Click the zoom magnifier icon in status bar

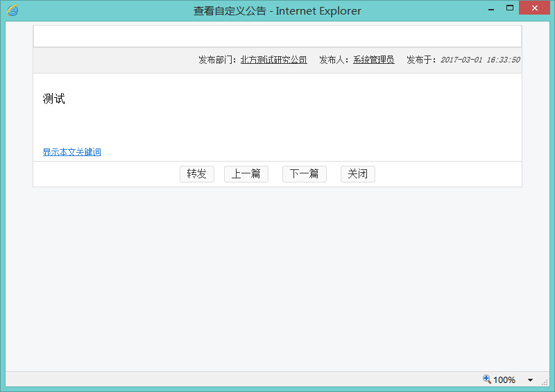point(487,380)
